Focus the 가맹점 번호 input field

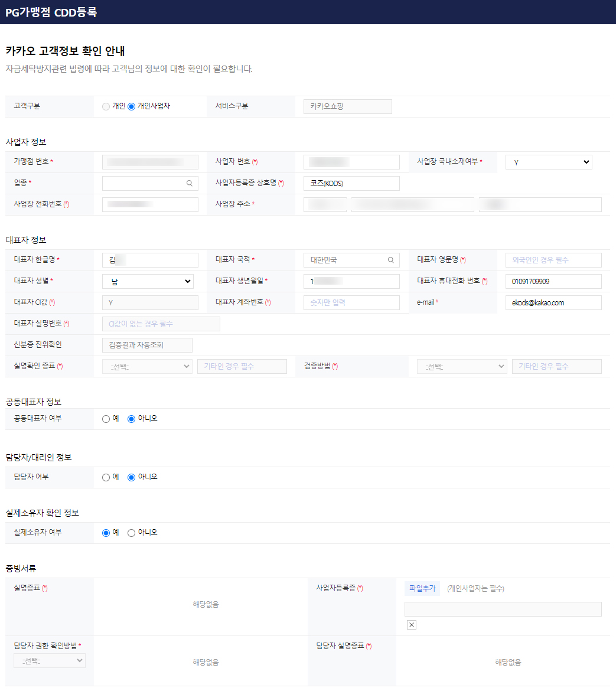pos(150,162)
